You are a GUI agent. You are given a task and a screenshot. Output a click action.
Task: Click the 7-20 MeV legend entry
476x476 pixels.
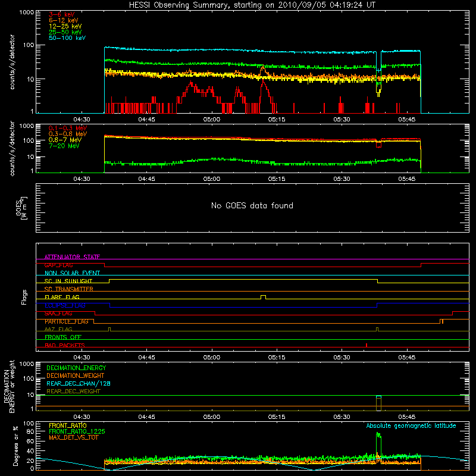click(x=64, y=146)
